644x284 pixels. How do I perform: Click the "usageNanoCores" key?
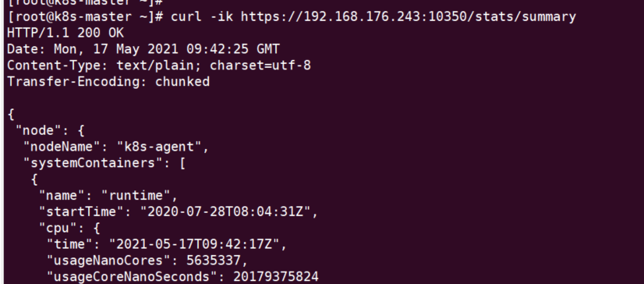(109, 261)
